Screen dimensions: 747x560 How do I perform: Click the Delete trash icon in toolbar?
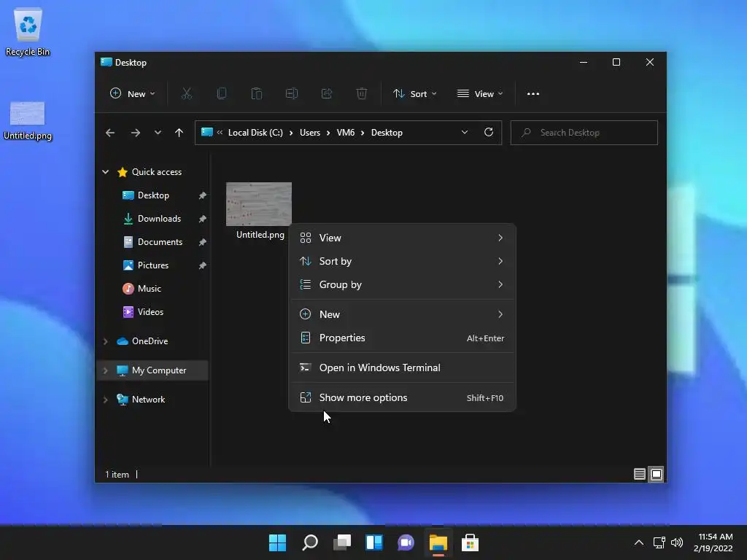pyautogui.click(x=362, y=94)
